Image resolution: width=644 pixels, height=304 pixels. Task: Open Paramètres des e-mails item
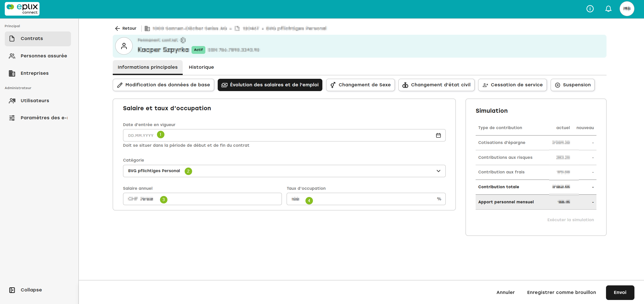coord(38,118)
